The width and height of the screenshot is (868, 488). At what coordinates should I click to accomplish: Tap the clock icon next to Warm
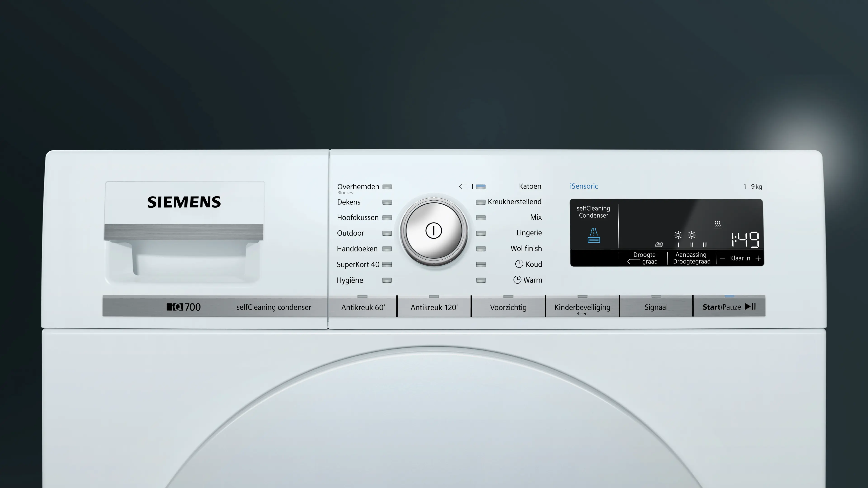coord(517,279)
